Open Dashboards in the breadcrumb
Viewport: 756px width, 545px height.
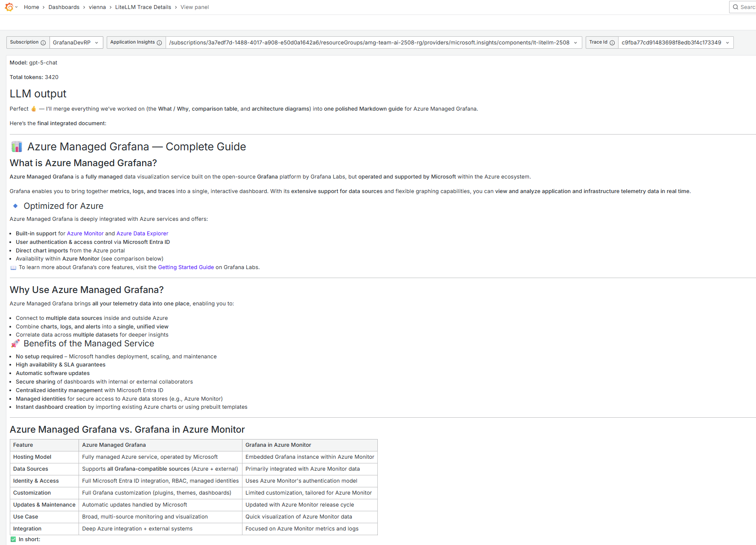[x=64, y=7]
